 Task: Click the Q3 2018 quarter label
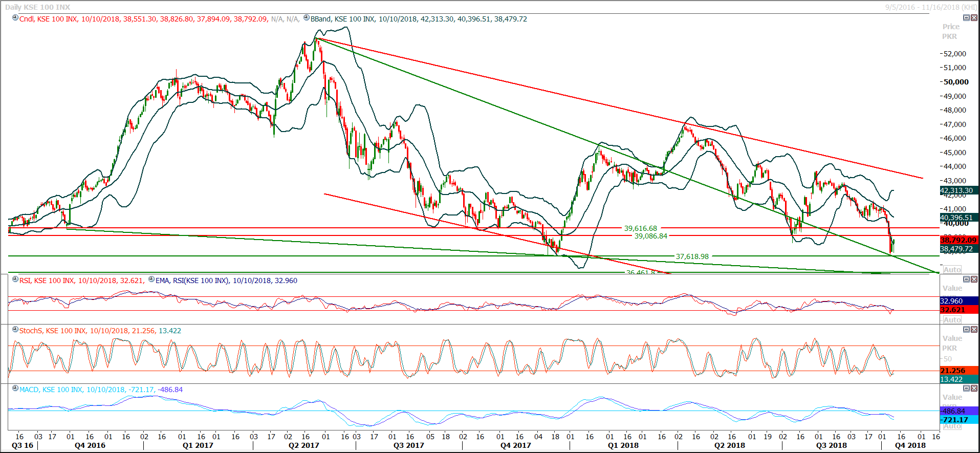point(831,445)
